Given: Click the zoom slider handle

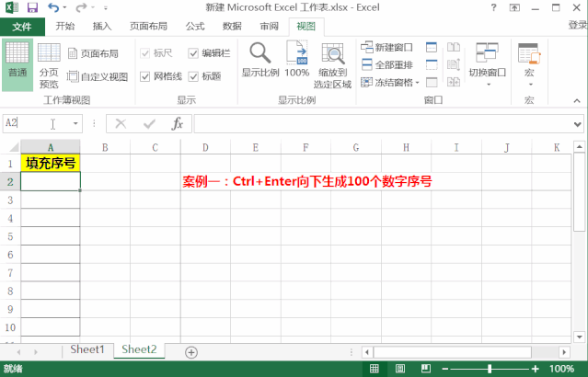Looking at the screenshot, I should [490, 369].
